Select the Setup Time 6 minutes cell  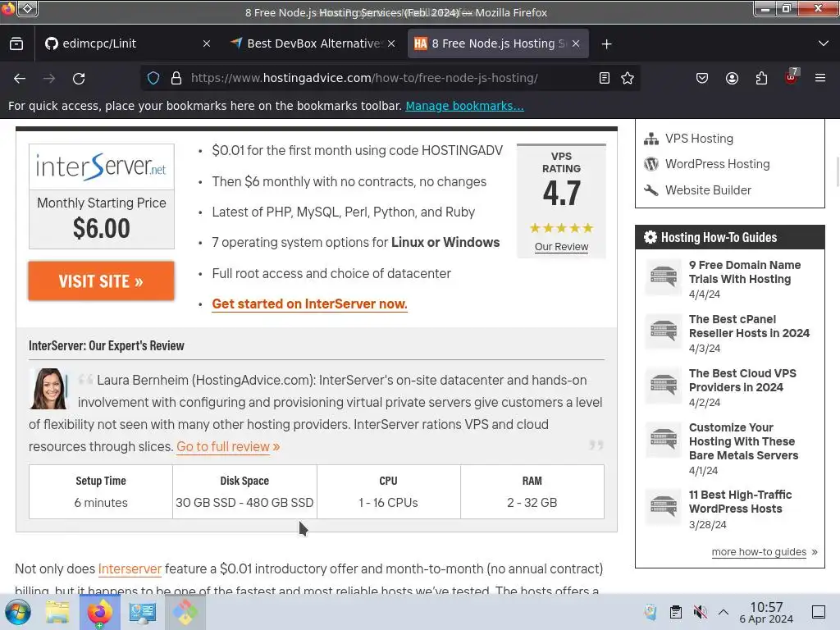coord(101,492)
